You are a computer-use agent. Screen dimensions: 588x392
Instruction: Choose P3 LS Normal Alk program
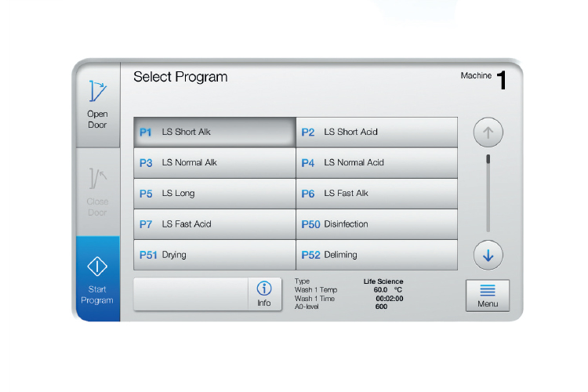tap(214, 163)
